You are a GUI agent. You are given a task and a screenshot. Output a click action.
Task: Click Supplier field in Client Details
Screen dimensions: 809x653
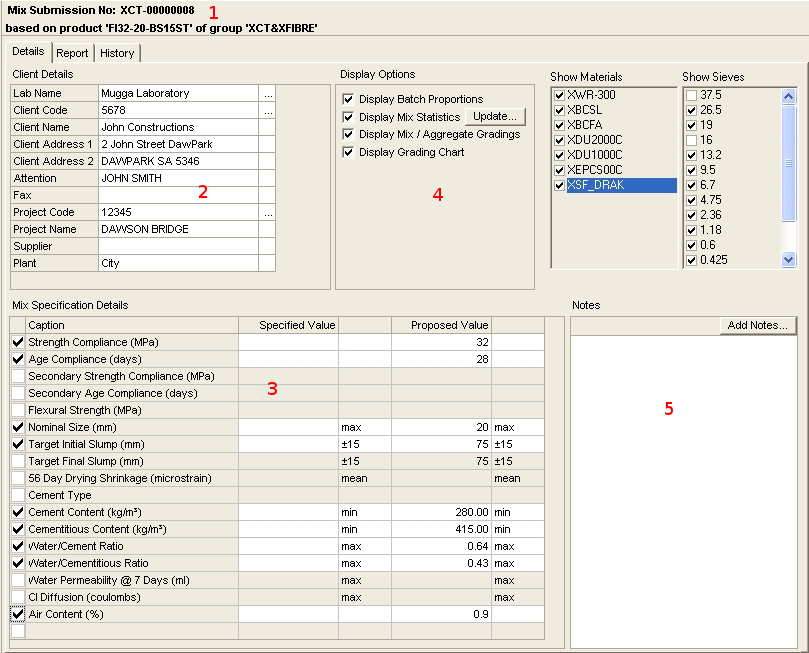177,247
